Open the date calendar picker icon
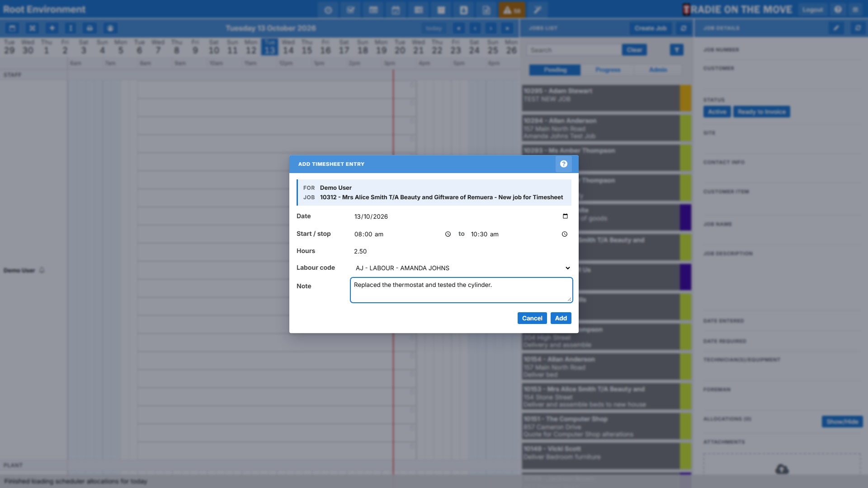868x488 pixels. (x=565, y=216)
